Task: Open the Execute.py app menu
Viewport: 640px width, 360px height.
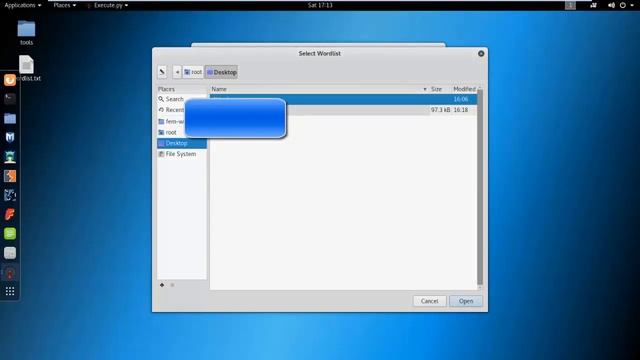Action: (108, 5)
